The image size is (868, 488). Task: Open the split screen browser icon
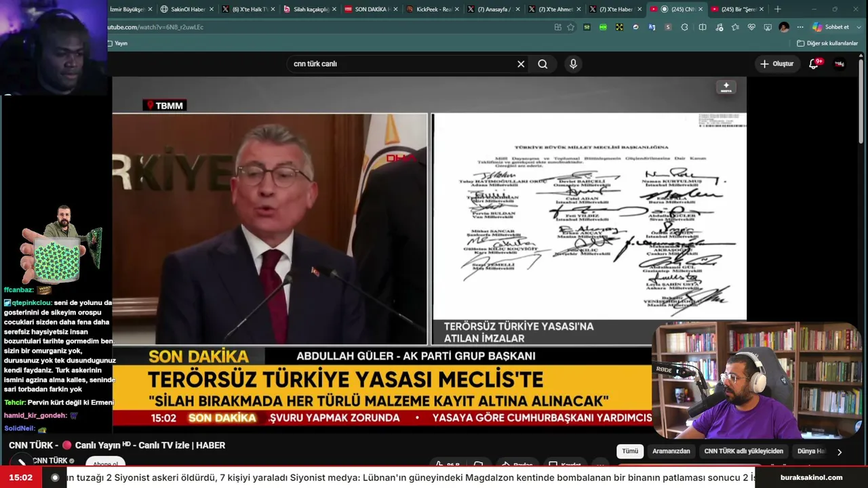tap(703, 27)
